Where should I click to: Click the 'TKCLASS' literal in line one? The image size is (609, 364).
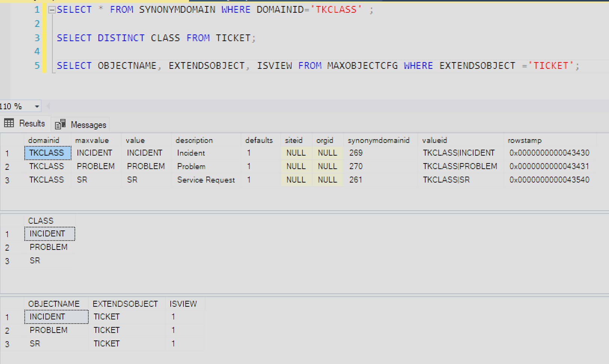click(336, 10)
